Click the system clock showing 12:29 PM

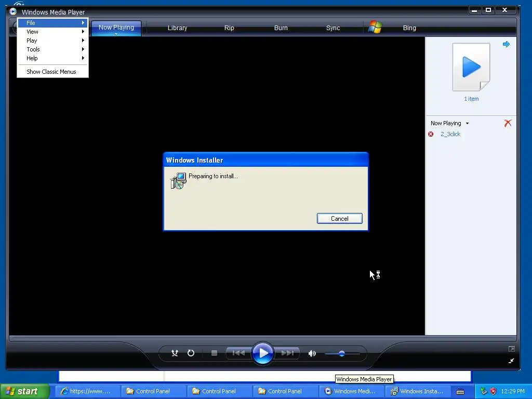pos(513,391)
